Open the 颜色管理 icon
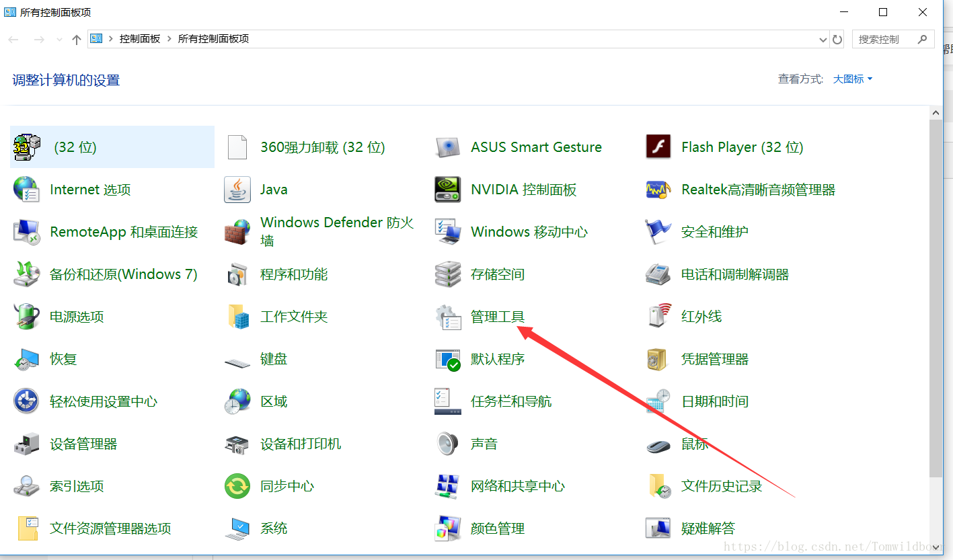 click(x=448, y=528)
